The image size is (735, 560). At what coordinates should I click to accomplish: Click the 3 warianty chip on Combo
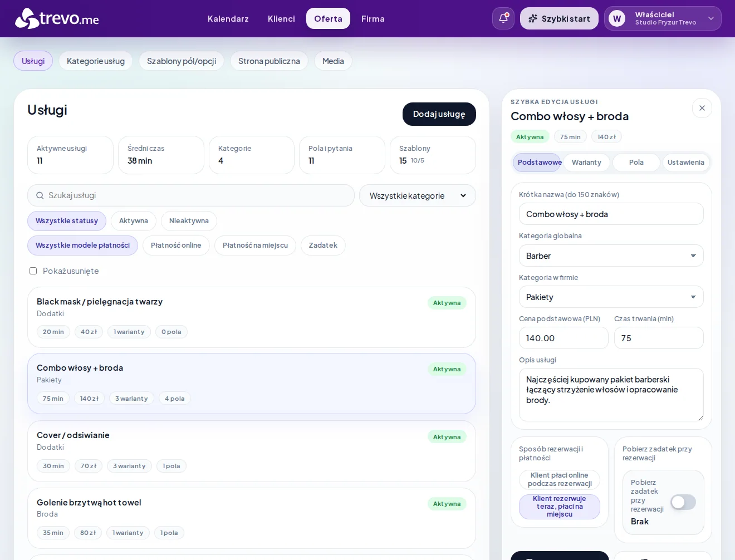coord(131,399)
